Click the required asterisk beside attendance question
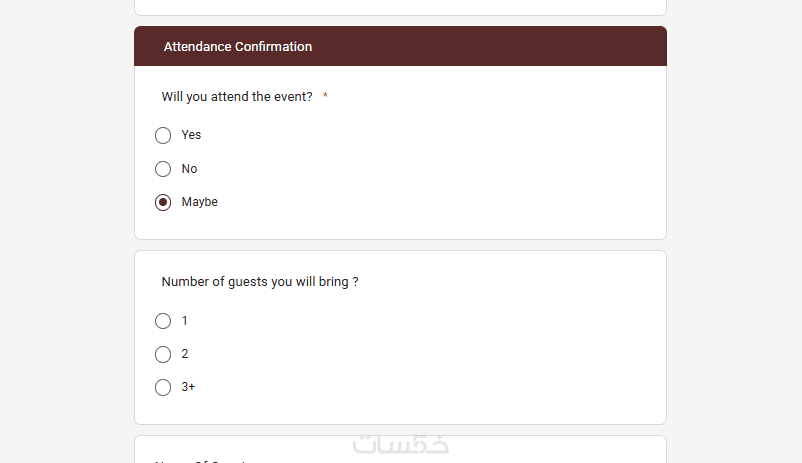The height and width of the screenshot is (463, 802). coord(325,97)
